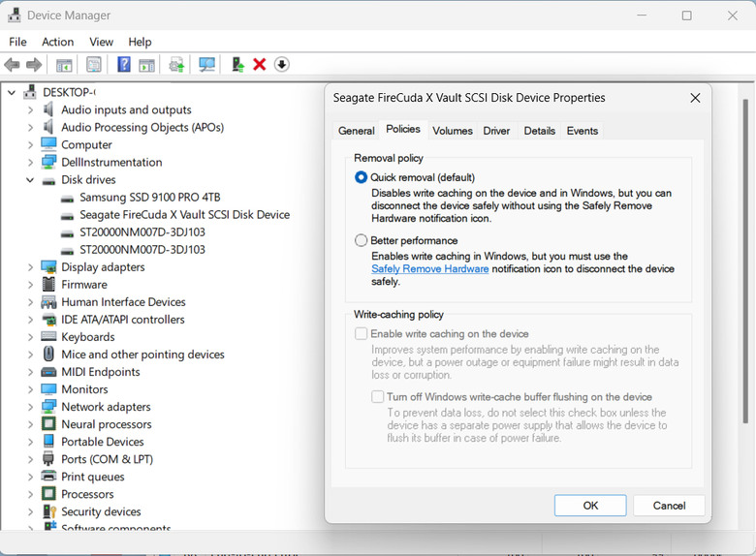Image resolution: width=756 pixels, height=556 pixels.
Task: Expand the Computer category
Action: pyautogui.click(x=30, y=144)
